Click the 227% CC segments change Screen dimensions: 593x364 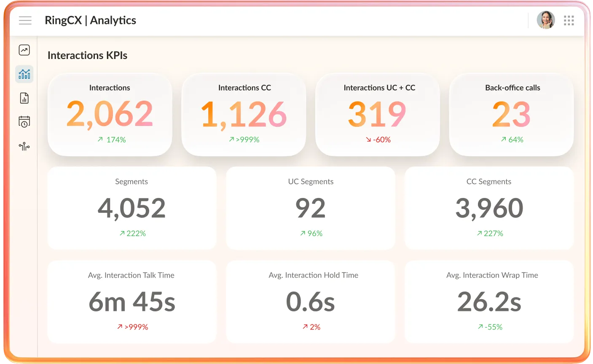click(490, 233)
